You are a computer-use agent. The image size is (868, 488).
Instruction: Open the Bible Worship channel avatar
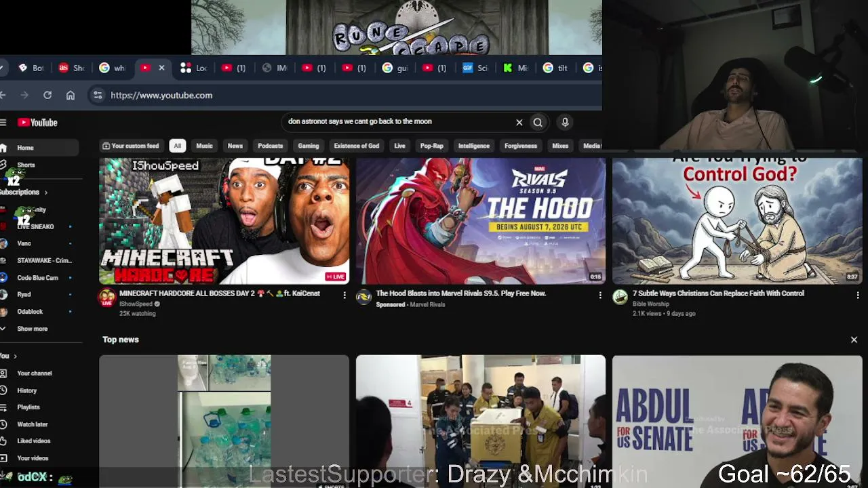(620, 298)
